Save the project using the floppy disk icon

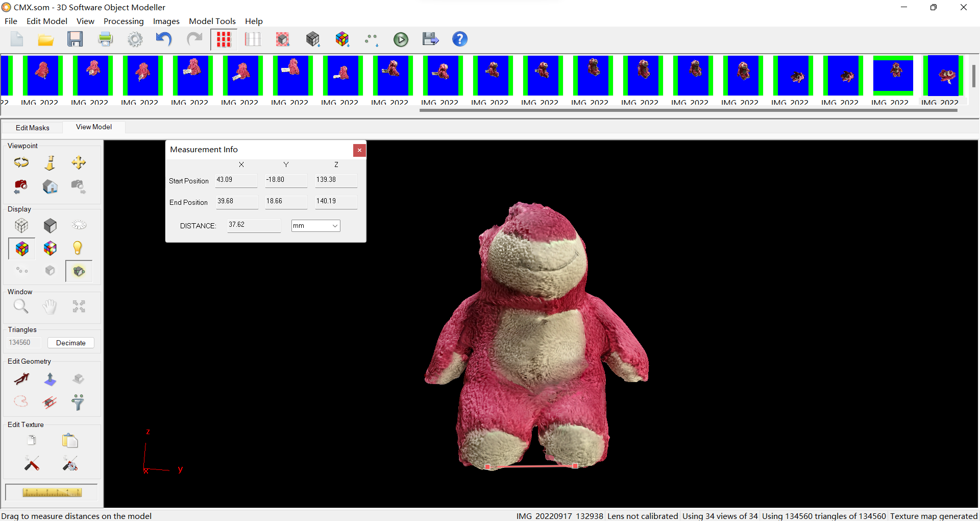75,39
